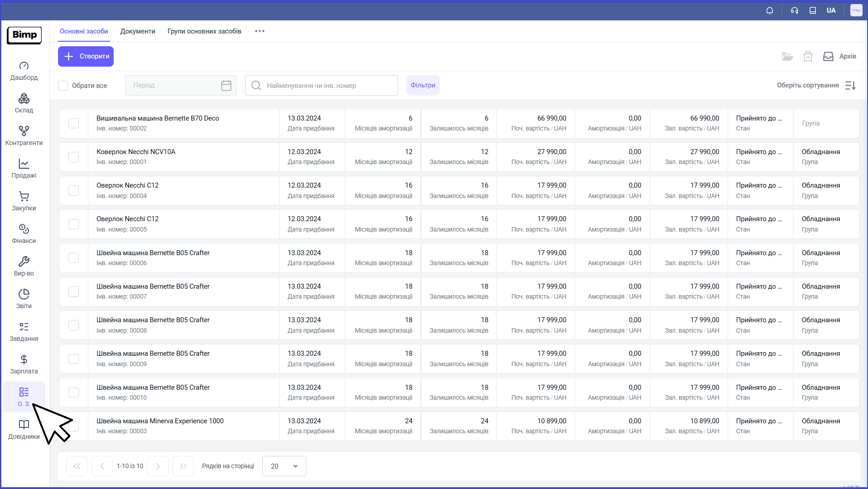Open the Основні засоби tab
Viewport: 868px width, 489px height.
pyautogui.click(x=84, y=31)
